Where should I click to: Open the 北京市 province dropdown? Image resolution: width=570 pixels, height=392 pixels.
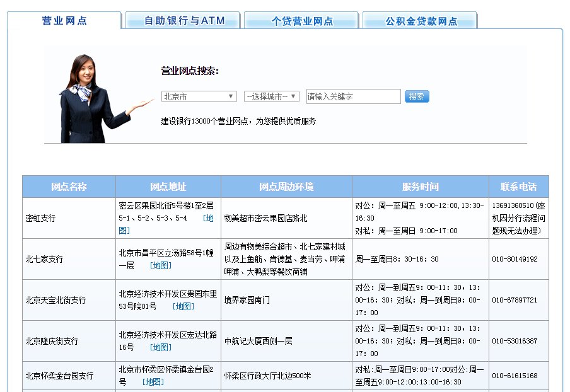(x=199, y=96)
